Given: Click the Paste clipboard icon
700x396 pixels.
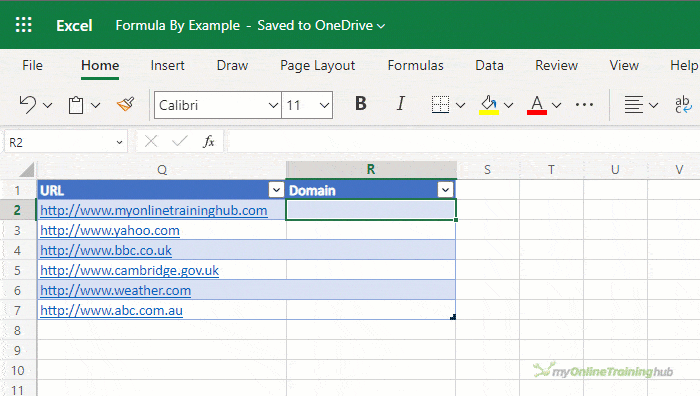Looking at the screenshot, I should (x=76, y=105).
